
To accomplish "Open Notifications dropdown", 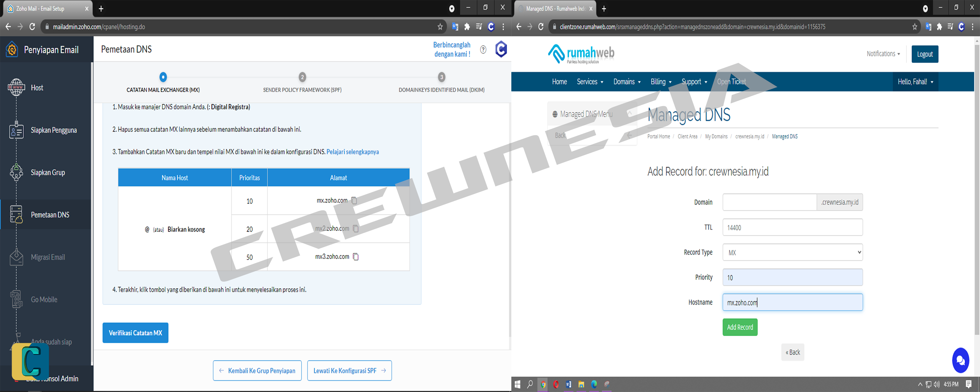I will point(883,54).
